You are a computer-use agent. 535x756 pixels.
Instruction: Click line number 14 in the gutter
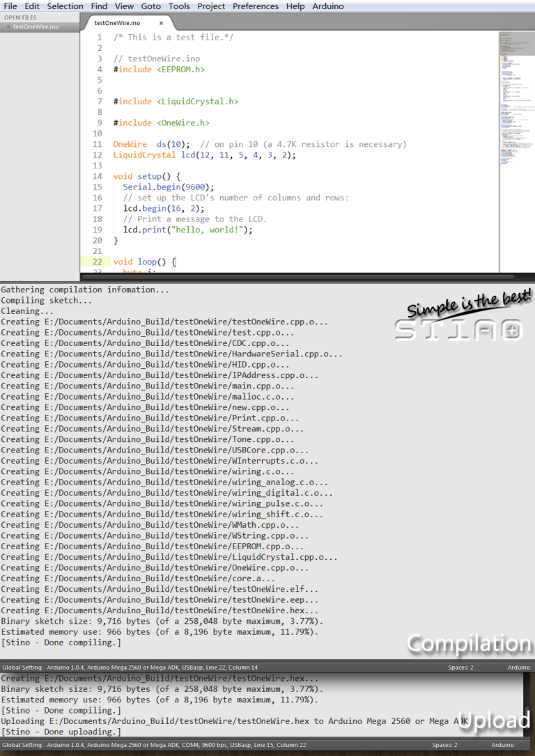tap(98, 177)
